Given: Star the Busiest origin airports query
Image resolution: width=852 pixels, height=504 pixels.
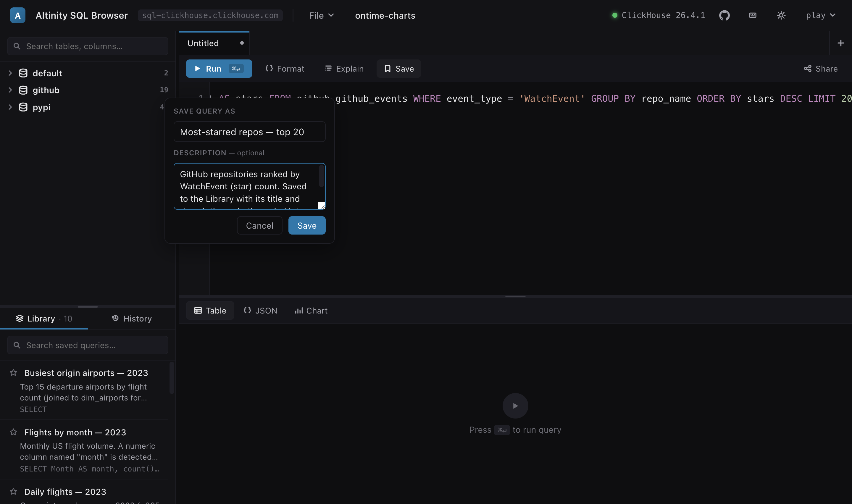Looking at the screenshot, I should point(13,373).
